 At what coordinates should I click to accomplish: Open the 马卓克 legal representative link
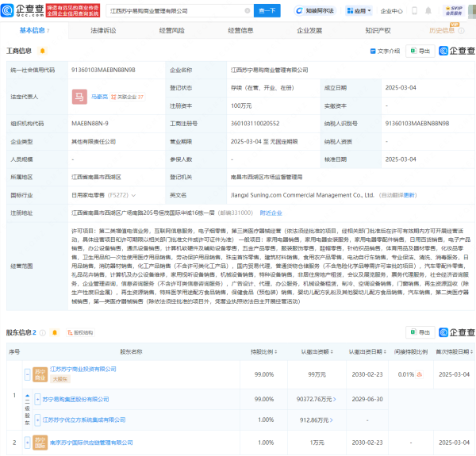[x=99, y=97]
